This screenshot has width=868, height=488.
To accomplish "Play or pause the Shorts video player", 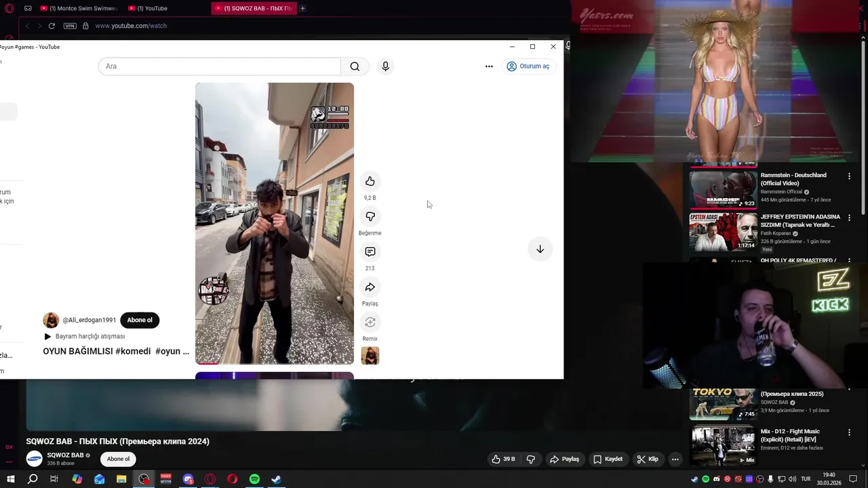I will [275, 224].
